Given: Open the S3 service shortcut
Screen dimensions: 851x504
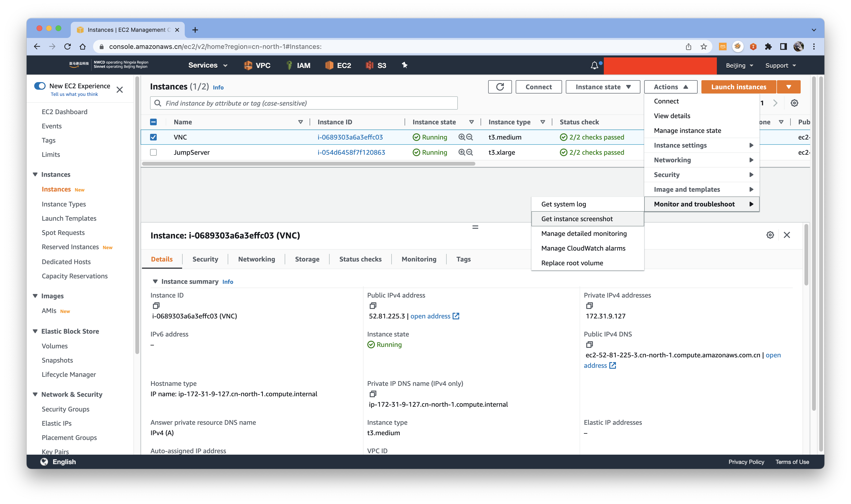Looking at the screenshot, I should pyautogui.click(x=376, y=65).
